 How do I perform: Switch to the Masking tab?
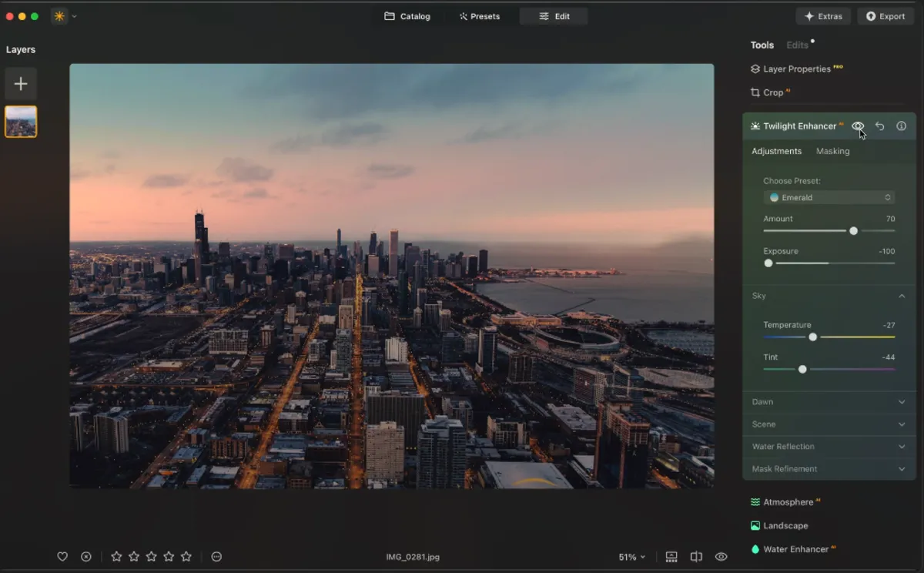point(832,151)
